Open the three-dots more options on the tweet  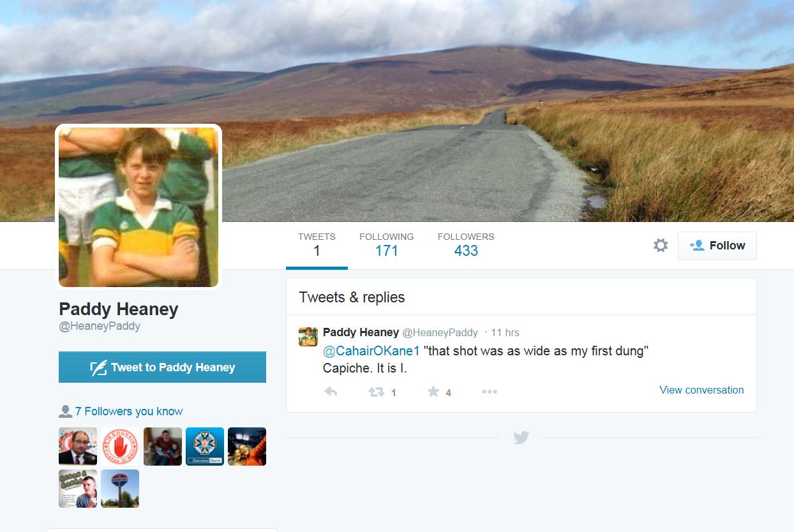(490, 392)
